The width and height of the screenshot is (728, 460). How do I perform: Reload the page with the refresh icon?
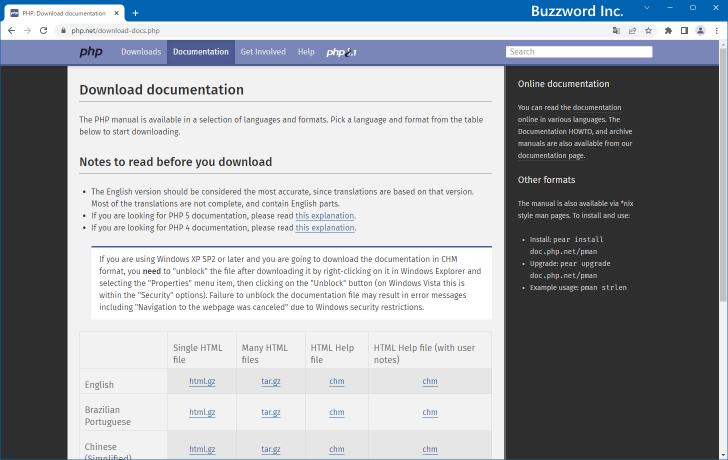click(44, 31)
